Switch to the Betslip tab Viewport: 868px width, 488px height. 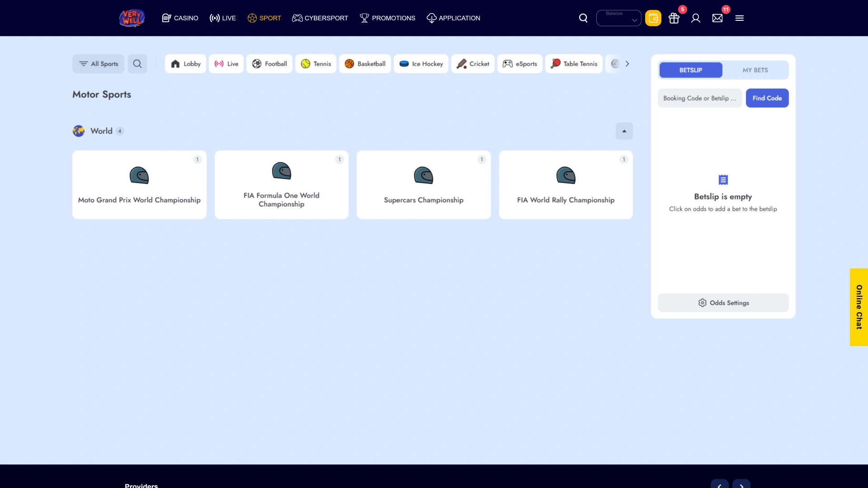[691, 70]
